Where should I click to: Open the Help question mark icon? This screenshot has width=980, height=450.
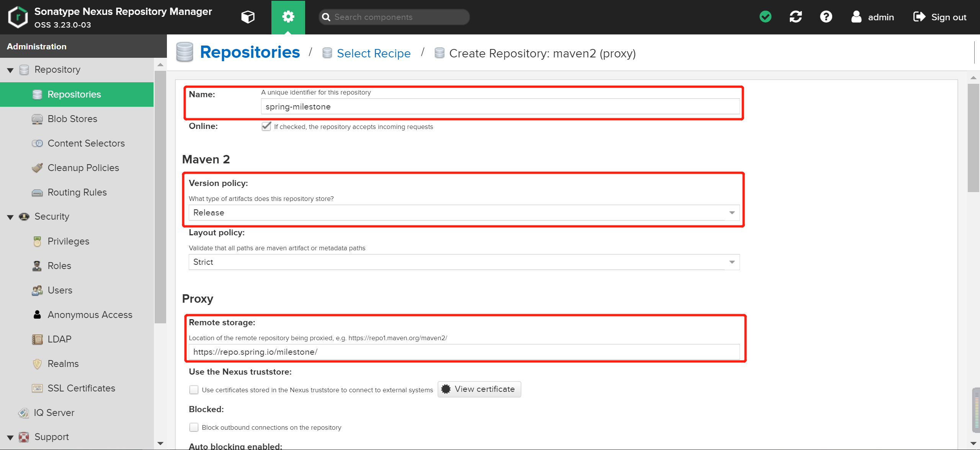826,17
